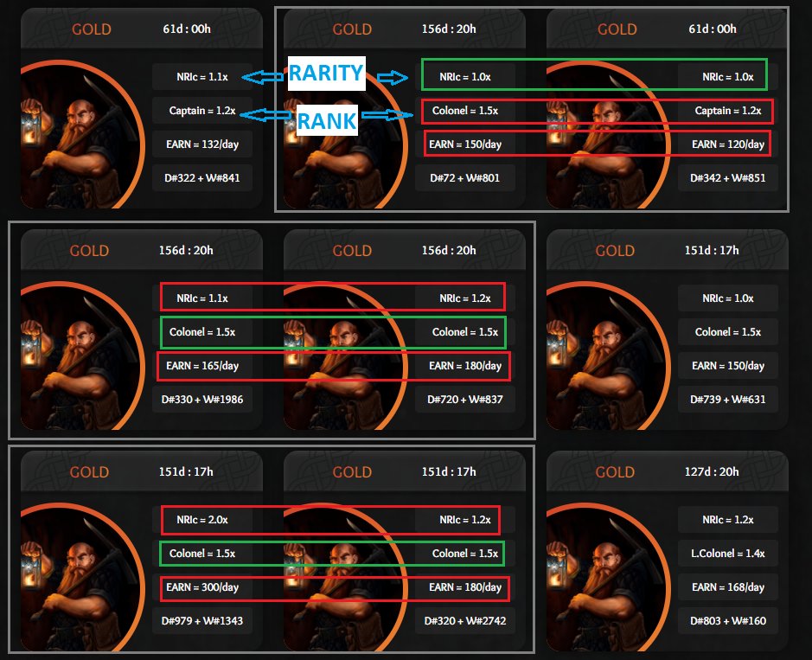Image resolution: width=812 pixels, height=660 pixels.
Task: Click 151d : 17h timer above D#739 + W#631
Action: [712, 250]
